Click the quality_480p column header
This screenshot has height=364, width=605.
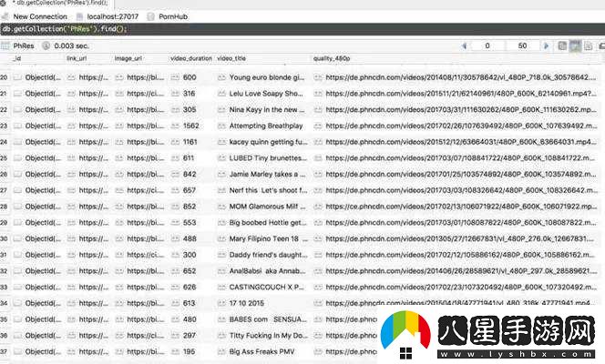(332, 58)
